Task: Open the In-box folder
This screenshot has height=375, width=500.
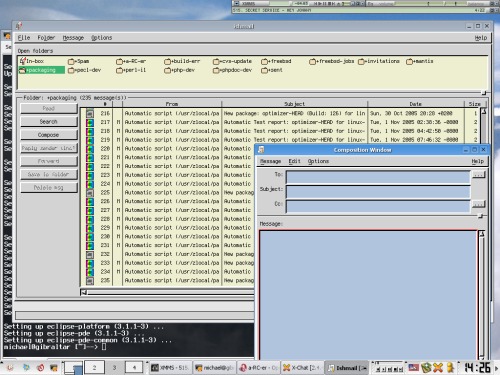Action: click(x=32, y=61)
